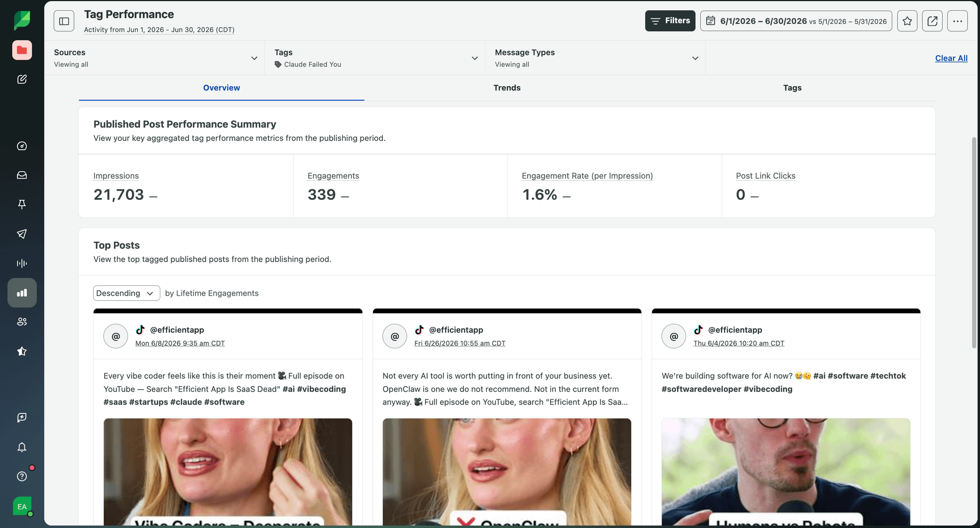Viewport: 980px width, 528px height.
Task: Open the red folder icon in sidebar
Action: [x=22, y=50]
